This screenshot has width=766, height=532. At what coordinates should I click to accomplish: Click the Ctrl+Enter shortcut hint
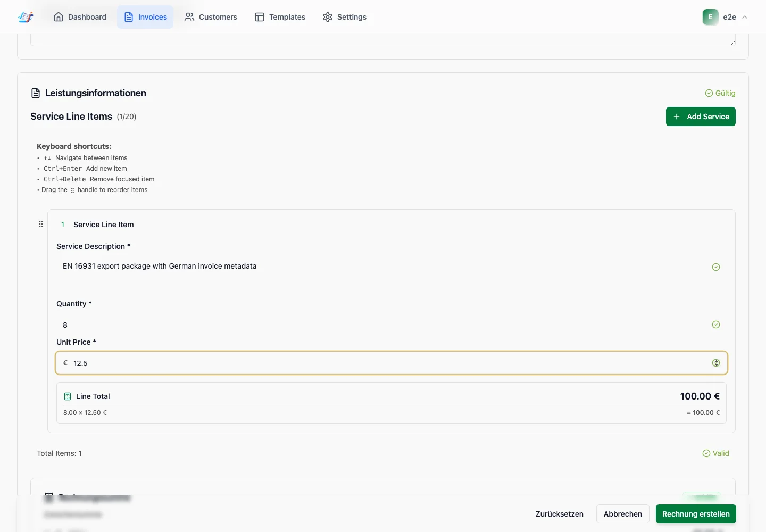85,169
